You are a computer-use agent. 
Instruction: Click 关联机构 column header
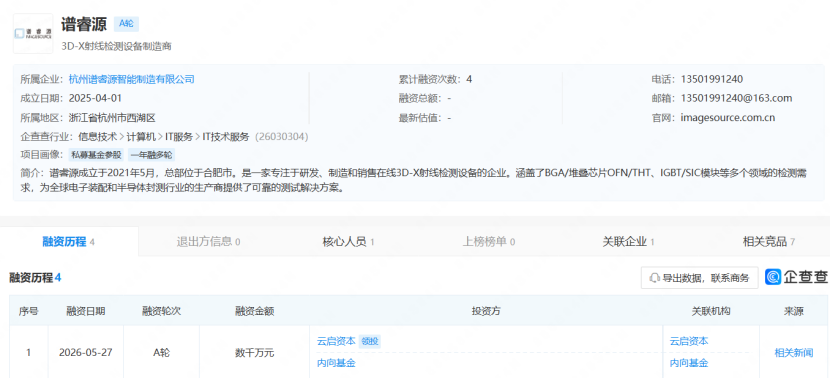point(711,311)
